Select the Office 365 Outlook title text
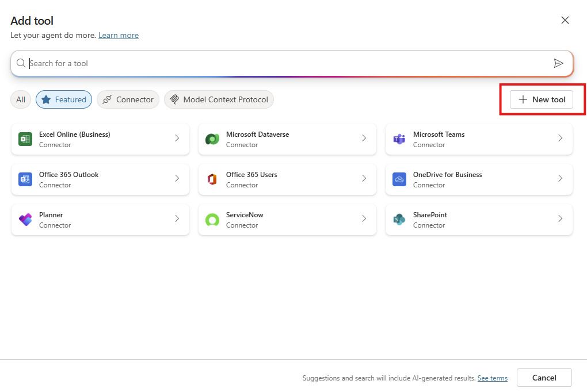Image resolution: width=587 pixels, height=392 pixels. (69, 175)
